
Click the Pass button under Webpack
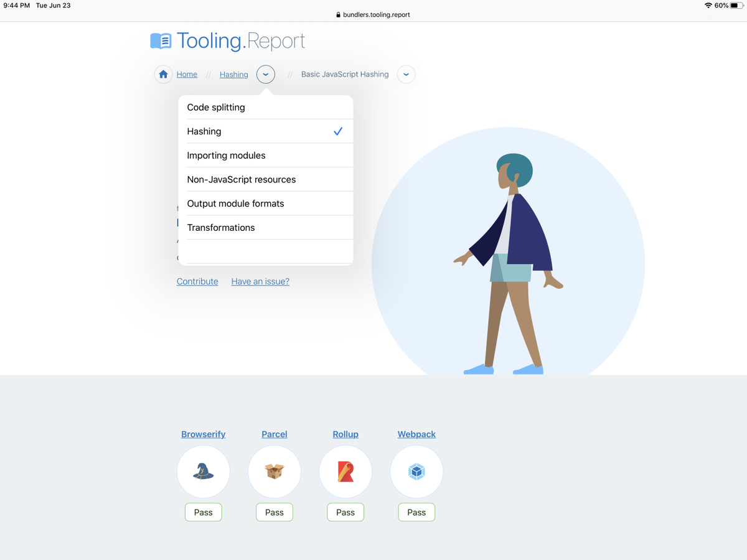pyautogui.click(x=416, y=511)
